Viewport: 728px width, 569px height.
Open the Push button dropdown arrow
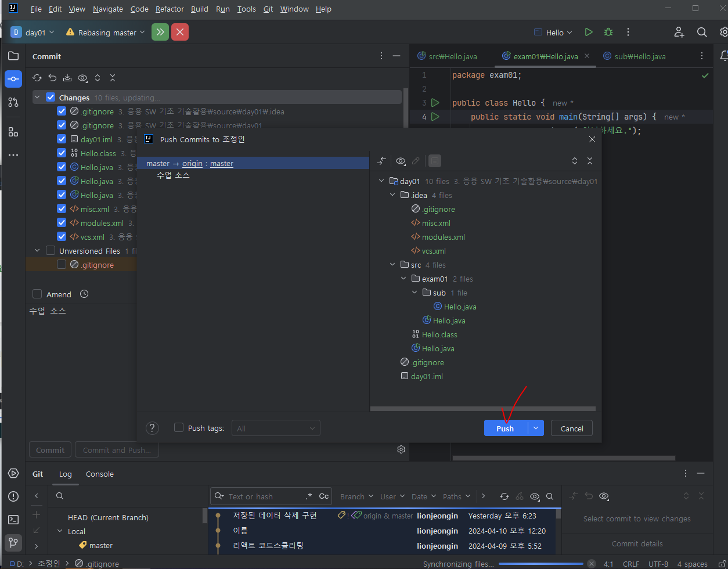point(536,428)
